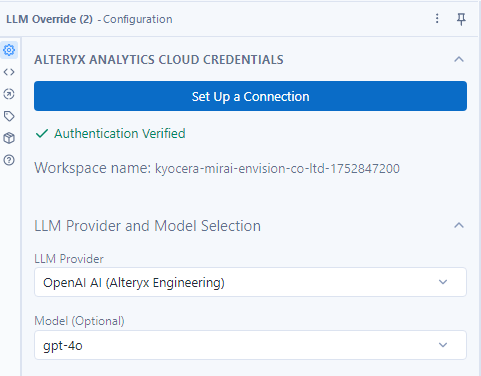
Task: Click the cube package icon in sidebar
Action: click(9, 138)
